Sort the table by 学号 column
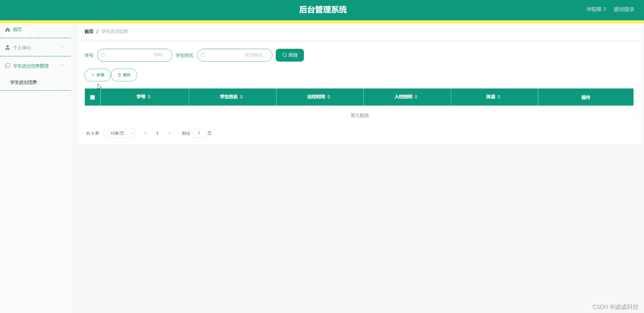The height and width of the screenshot is (313, 644). tap(149, 97)
